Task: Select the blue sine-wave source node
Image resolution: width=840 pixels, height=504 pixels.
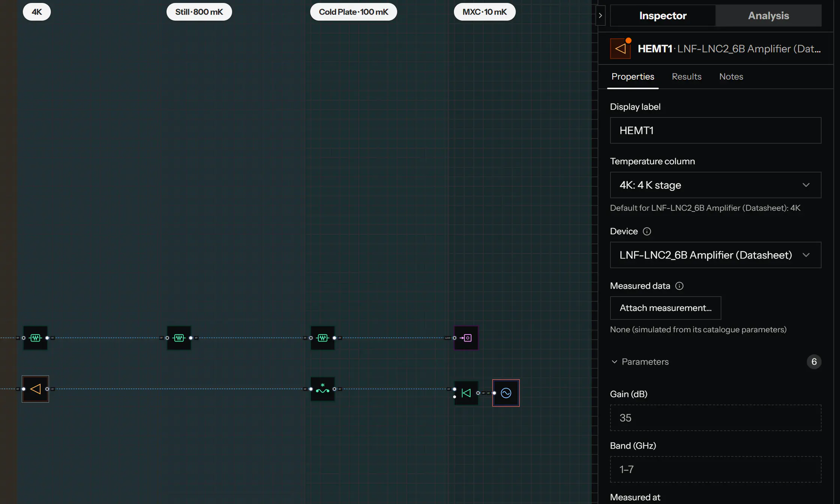Action: tap(506, 393)
